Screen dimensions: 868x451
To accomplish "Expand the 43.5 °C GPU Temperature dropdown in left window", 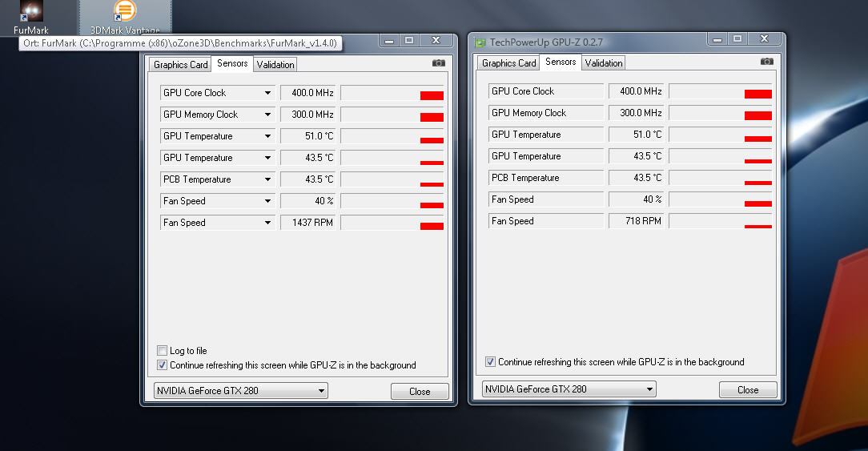I will (x=267, y=157).
